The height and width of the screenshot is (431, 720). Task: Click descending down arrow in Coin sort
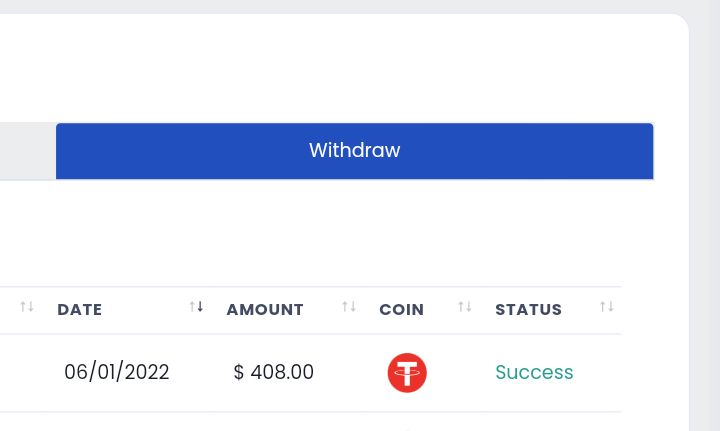point(468,306)
